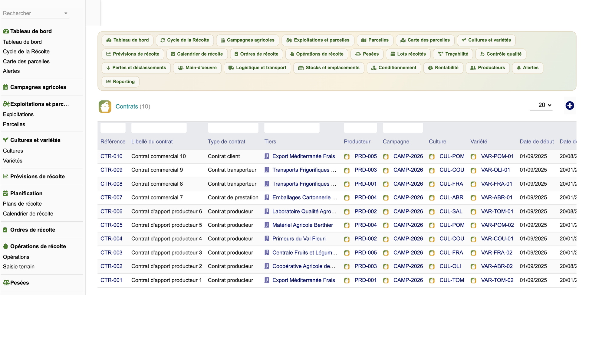This screenshot has width=589, height=364.
Task: Open Variétés in the sidebar
Action: click(13, 161)
